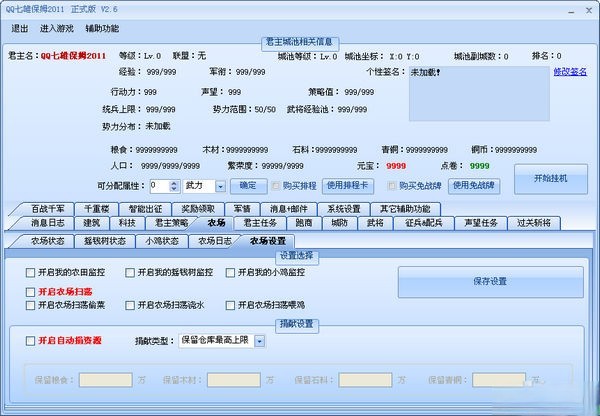600x416 pixels.
Task: Enable 开启我的小鸡监控 checkbox
Action: 232,272
